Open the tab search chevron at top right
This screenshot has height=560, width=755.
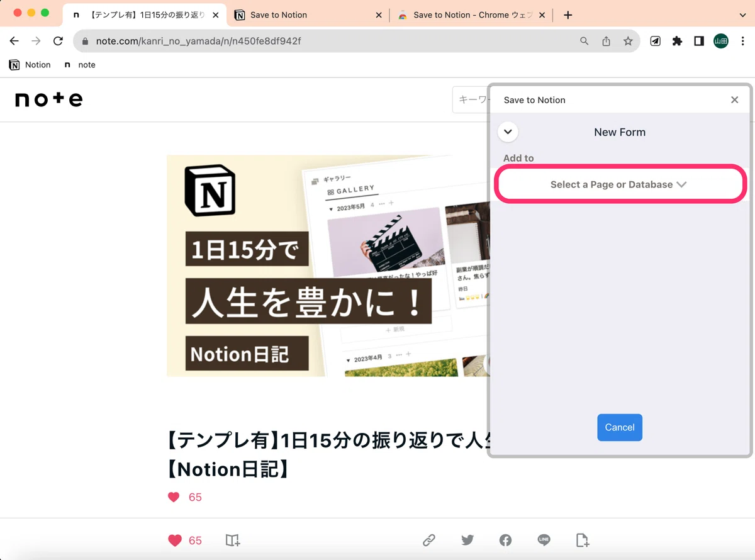pos(743,14)
